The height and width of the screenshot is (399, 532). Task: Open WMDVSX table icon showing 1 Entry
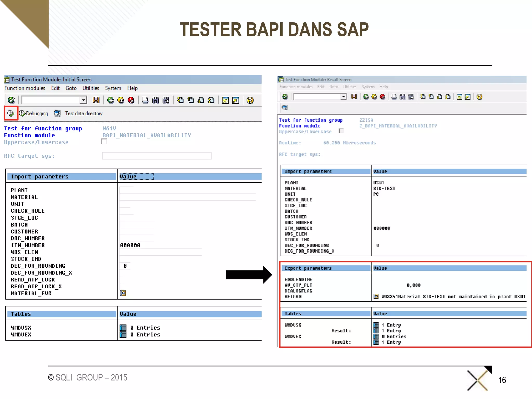[x=376, y=325]
